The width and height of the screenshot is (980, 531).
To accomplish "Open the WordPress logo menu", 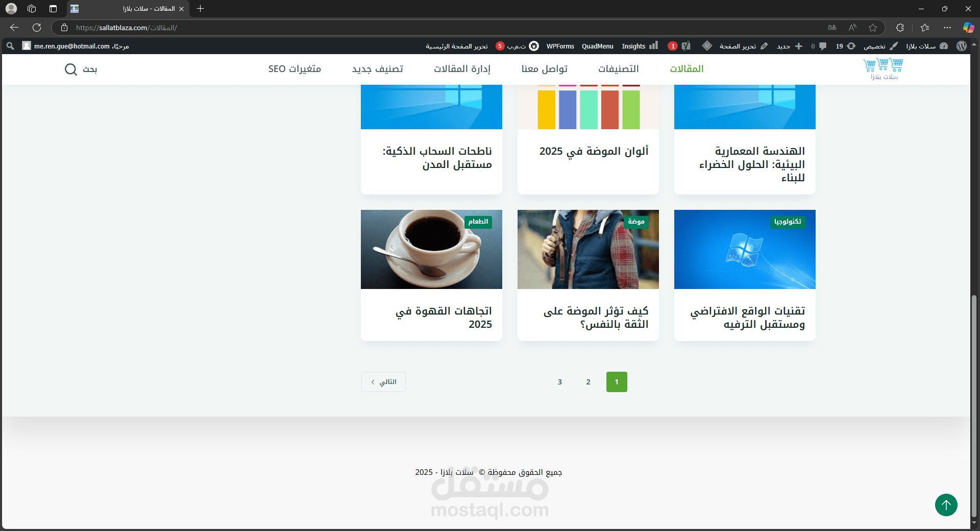I will 962,46.
